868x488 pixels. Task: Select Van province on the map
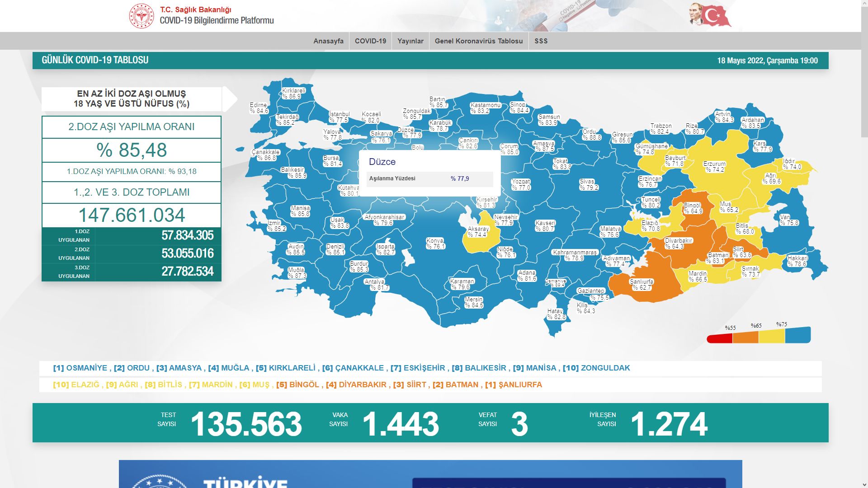[789, 220]
